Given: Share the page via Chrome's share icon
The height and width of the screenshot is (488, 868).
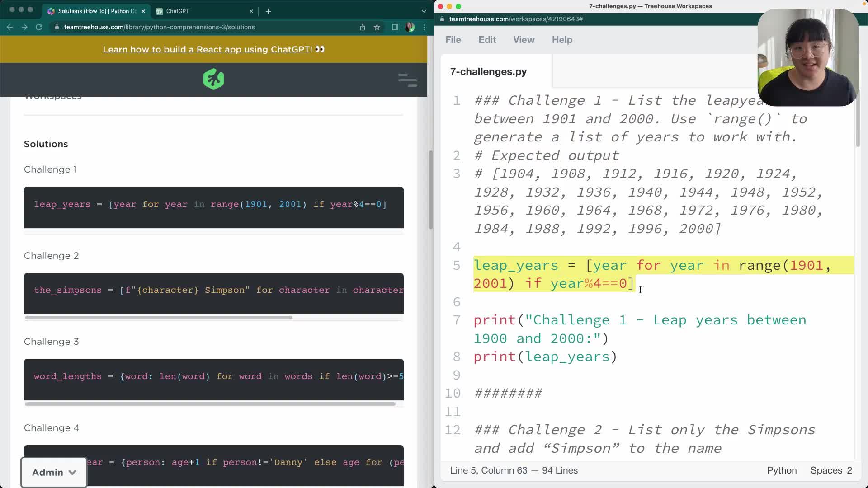Looking at the screenshot, I should click(362, 27).
